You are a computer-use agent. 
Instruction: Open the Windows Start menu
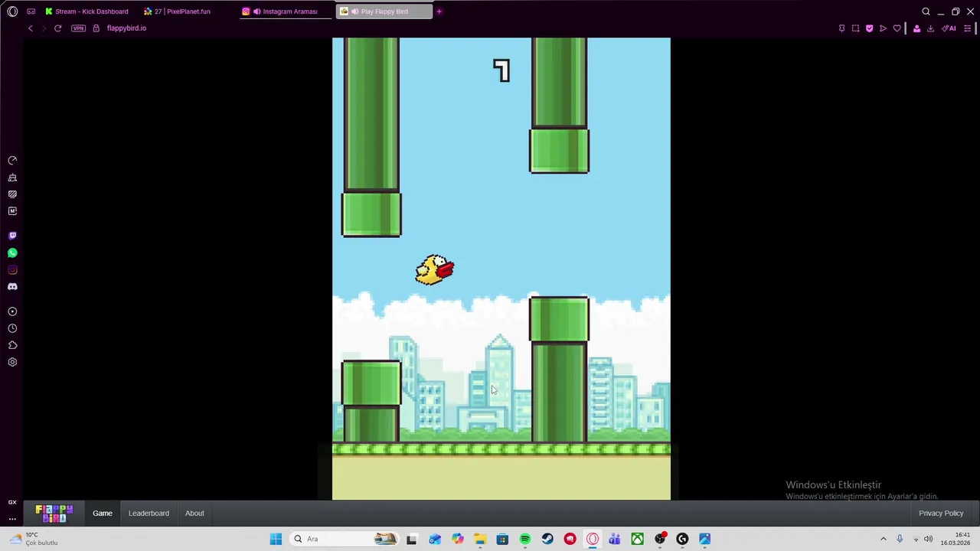click(276, 539)
